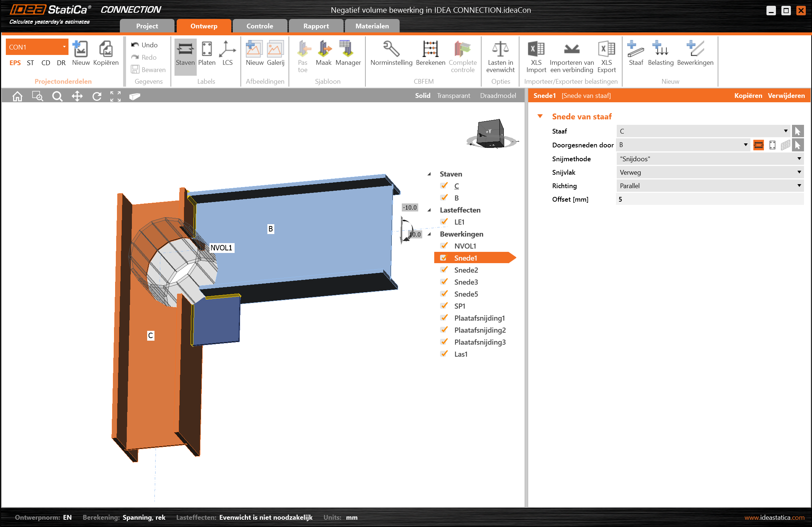Uncheck Snede2 operation checkbox

444,270
